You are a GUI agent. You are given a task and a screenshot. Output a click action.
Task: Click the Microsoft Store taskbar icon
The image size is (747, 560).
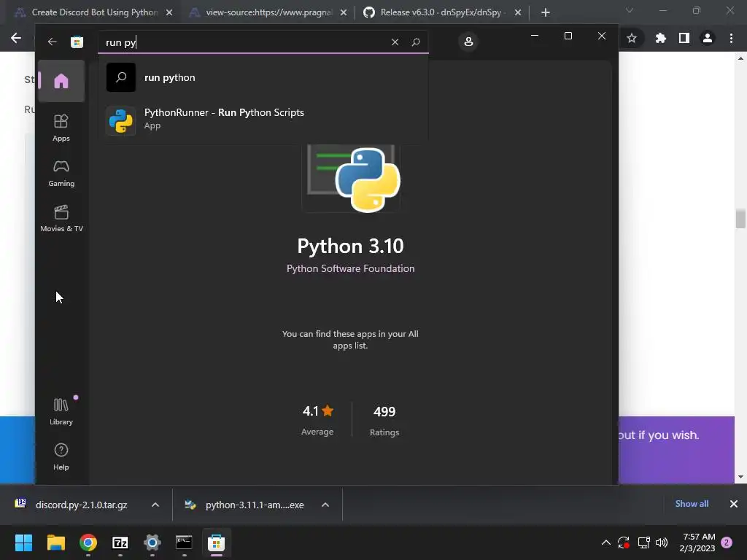click(x=216, y=542)
